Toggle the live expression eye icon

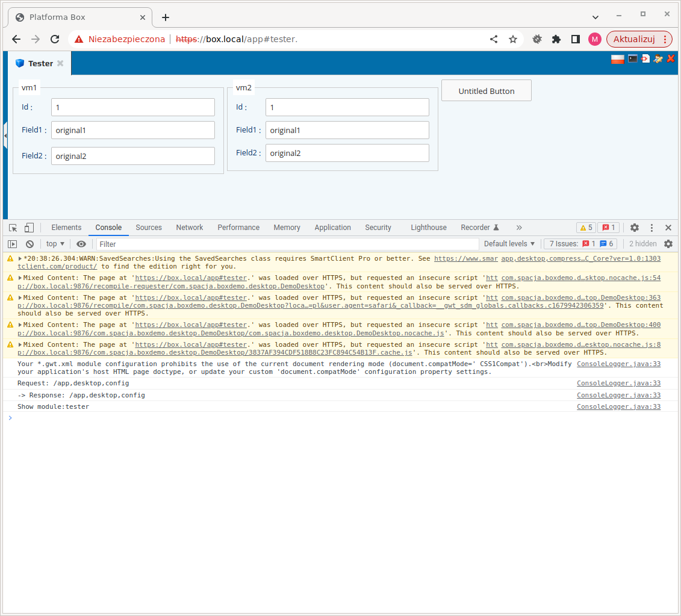click(81, 244)
